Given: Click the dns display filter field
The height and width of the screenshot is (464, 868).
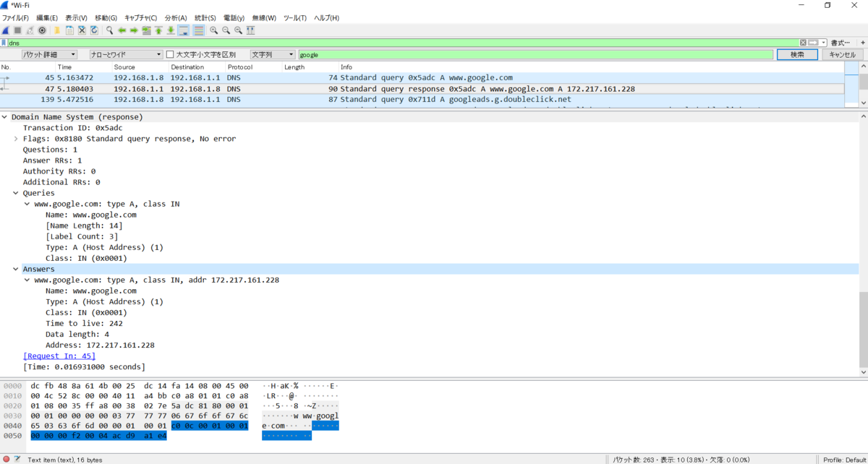Looking at the screenshot, I should [402, 43].
